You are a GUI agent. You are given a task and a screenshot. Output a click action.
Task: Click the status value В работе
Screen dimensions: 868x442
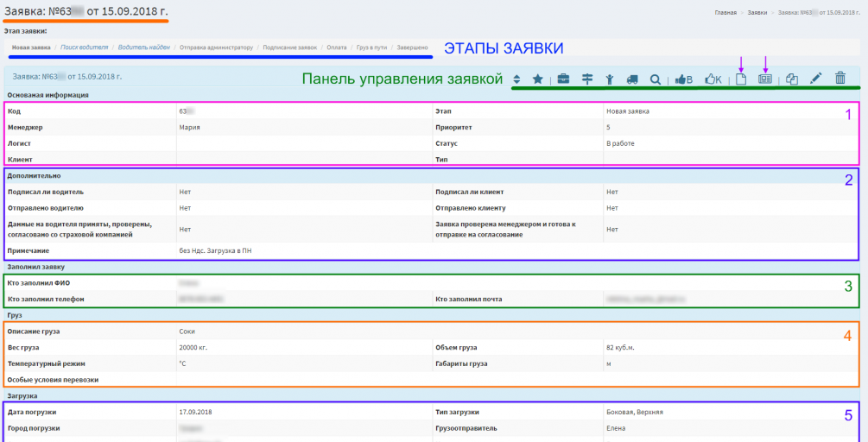(x=620, y=143)
